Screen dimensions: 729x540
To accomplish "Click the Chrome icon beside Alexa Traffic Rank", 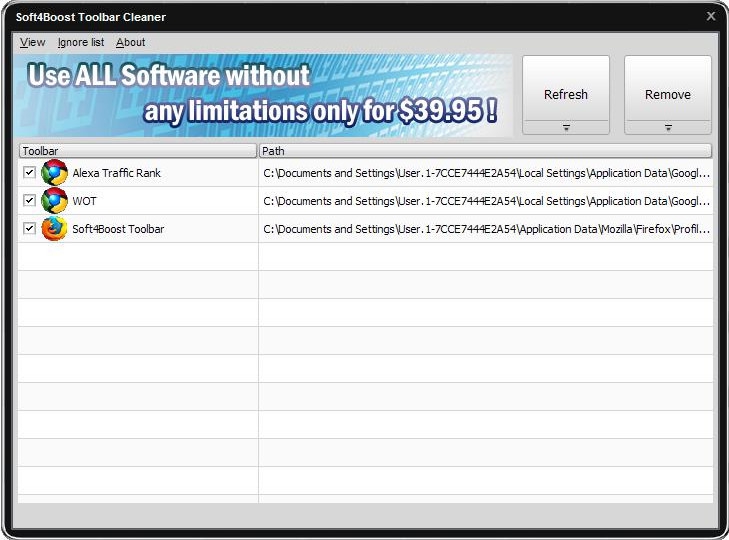I will (54, 173).
